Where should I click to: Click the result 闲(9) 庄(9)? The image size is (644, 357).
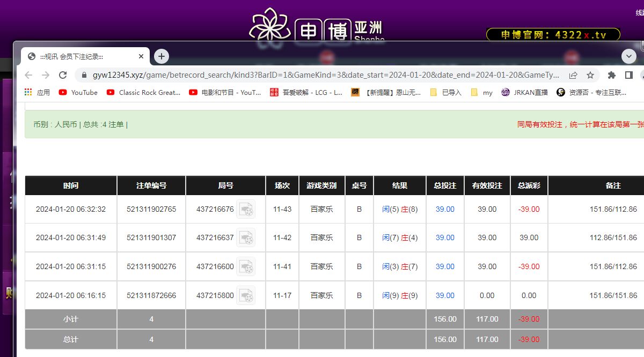400,295
